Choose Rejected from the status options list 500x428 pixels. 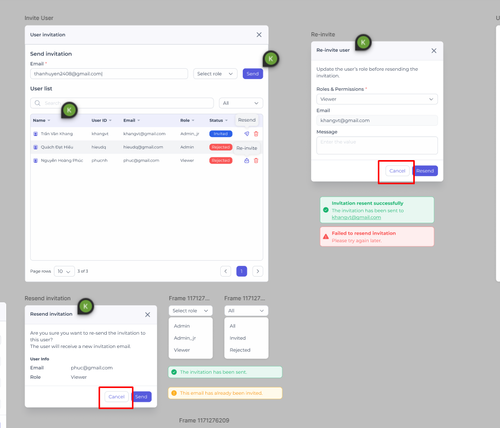click(240, 350)
